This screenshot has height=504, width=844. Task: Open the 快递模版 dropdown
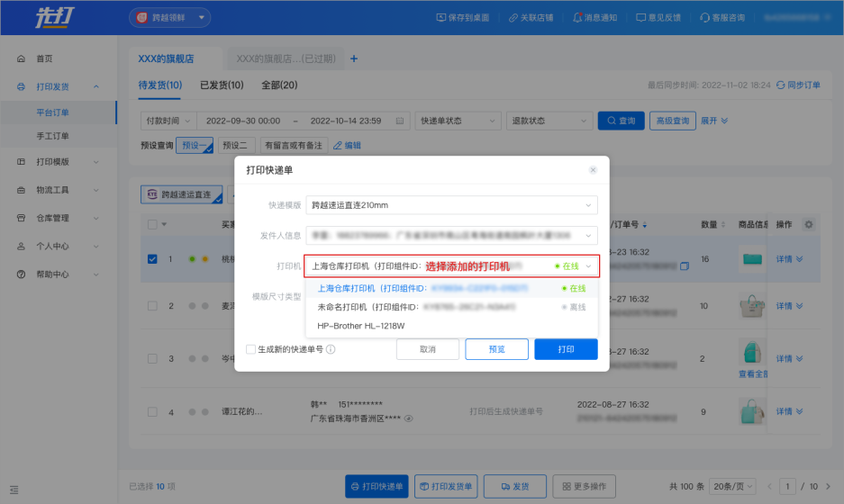coord(450,205)
